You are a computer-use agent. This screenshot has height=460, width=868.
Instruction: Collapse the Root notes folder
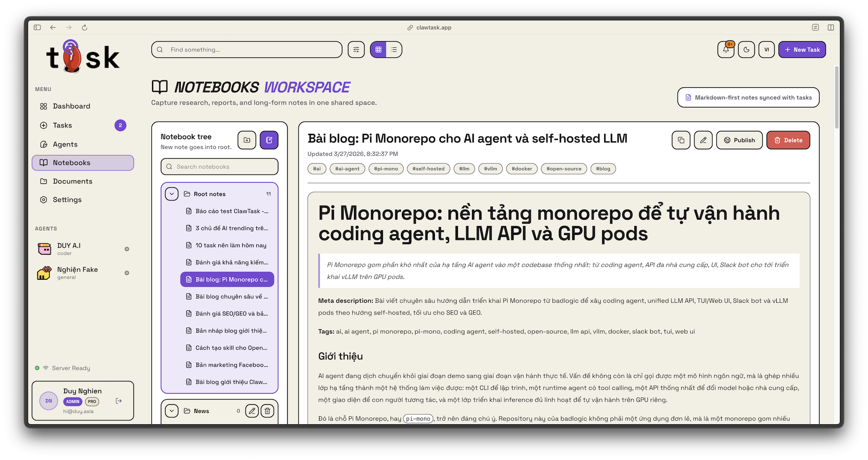(x=172, y=194)
